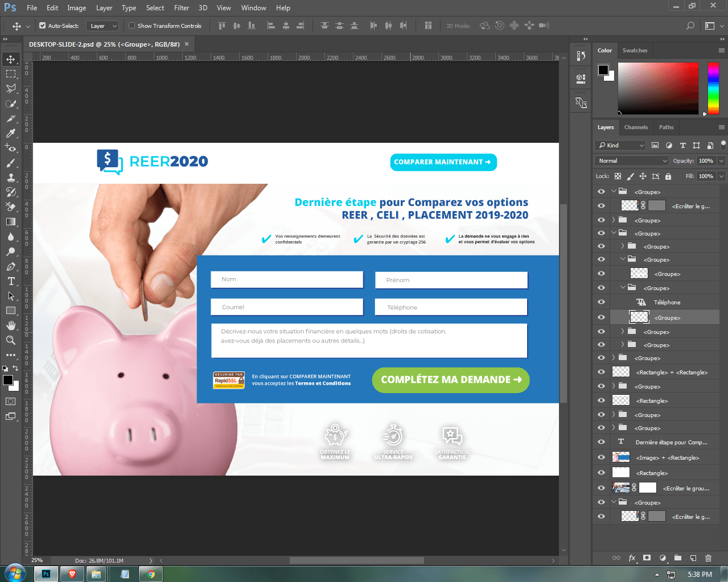Screen dimensions: 728x582
Task: Swap foreground and background colors icon
Action: [15, 369]
